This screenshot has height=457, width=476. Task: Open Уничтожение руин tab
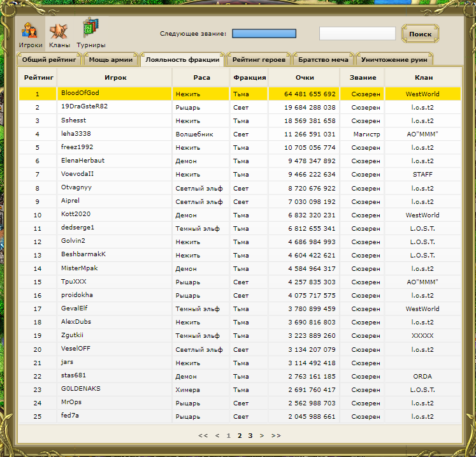click(394, 59)
